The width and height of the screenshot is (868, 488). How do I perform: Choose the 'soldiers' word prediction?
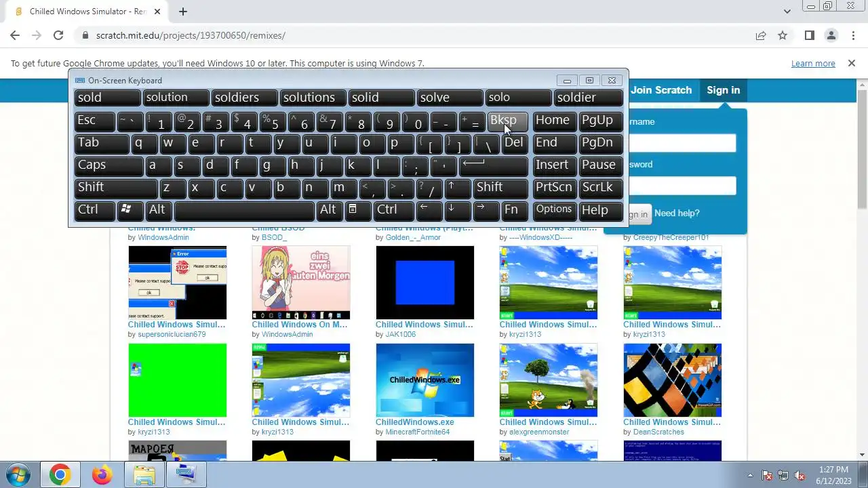pos(244,98)
